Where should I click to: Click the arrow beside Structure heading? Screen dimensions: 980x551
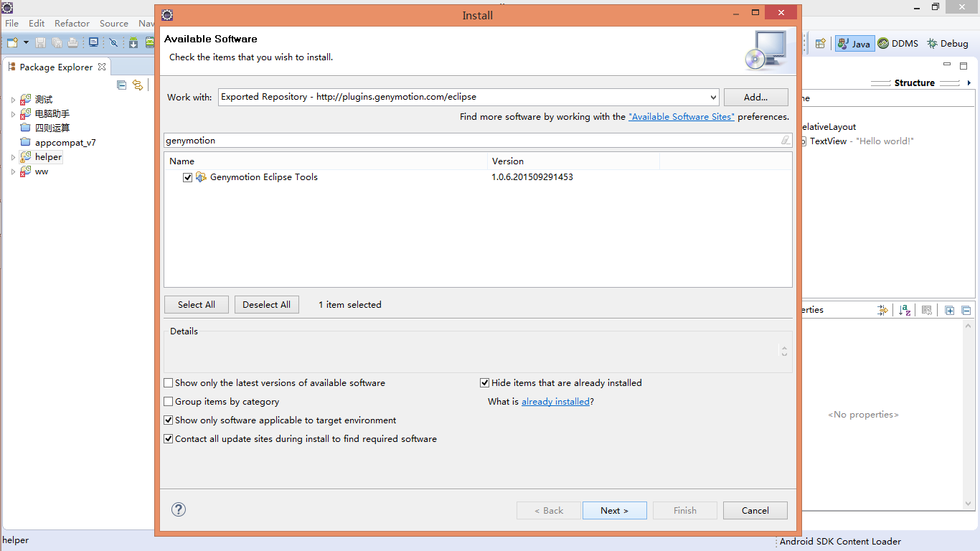point(969,83)
